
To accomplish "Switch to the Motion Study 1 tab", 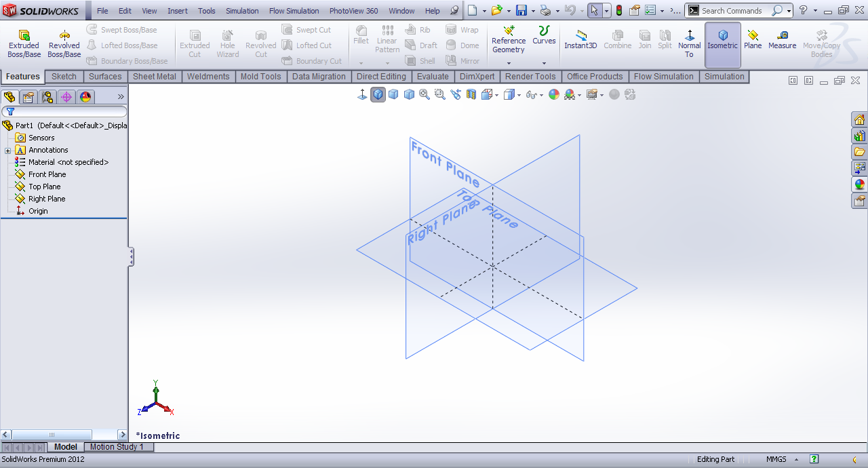I will 119,447.
